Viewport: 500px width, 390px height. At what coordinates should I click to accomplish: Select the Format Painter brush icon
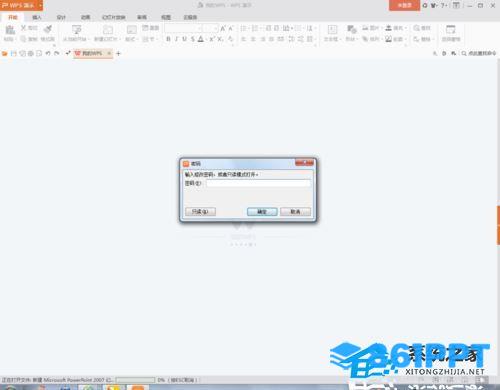[x=48, y=29]
